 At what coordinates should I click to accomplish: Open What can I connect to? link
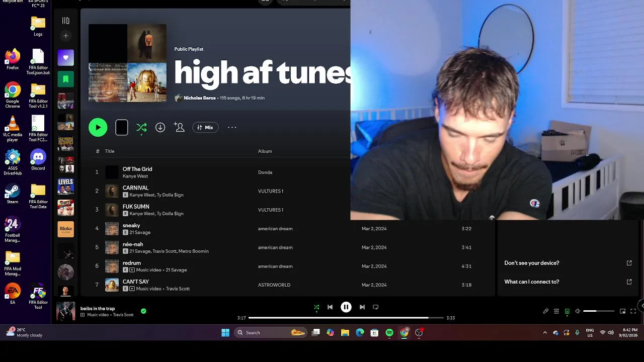pyautogui.click(x=532, y=282)
